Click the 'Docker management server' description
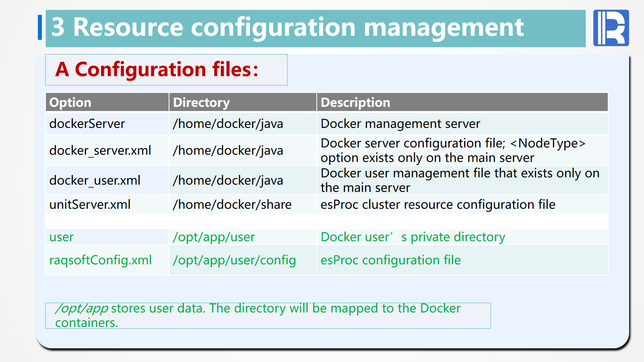Viewport: 644px width, 362px height. coord(400,124)
